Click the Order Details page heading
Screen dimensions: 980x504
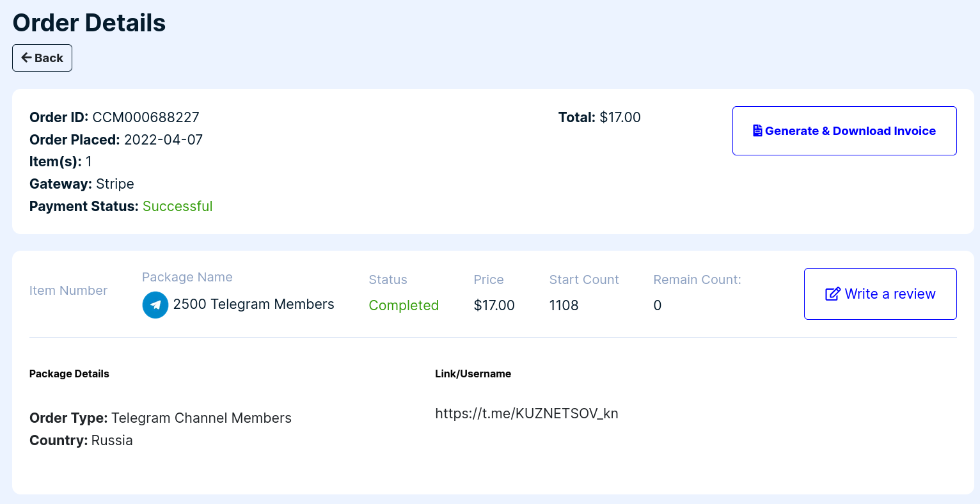[x=89, y=23]
